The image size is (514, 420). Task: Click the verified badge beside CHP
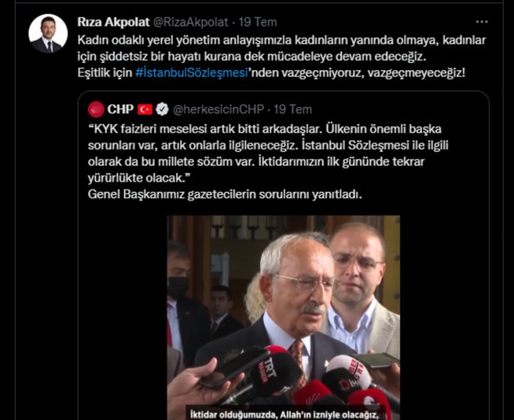click(162, 109)
